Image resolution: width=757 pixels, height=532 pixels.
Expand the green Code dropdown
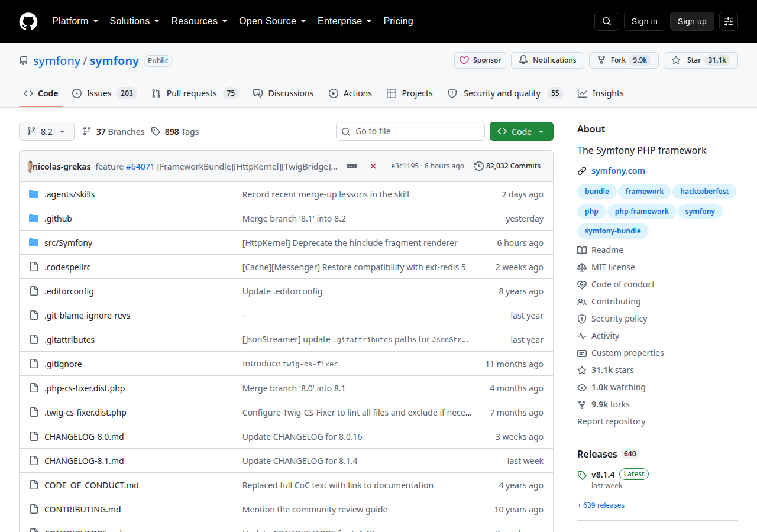(522, 131)
